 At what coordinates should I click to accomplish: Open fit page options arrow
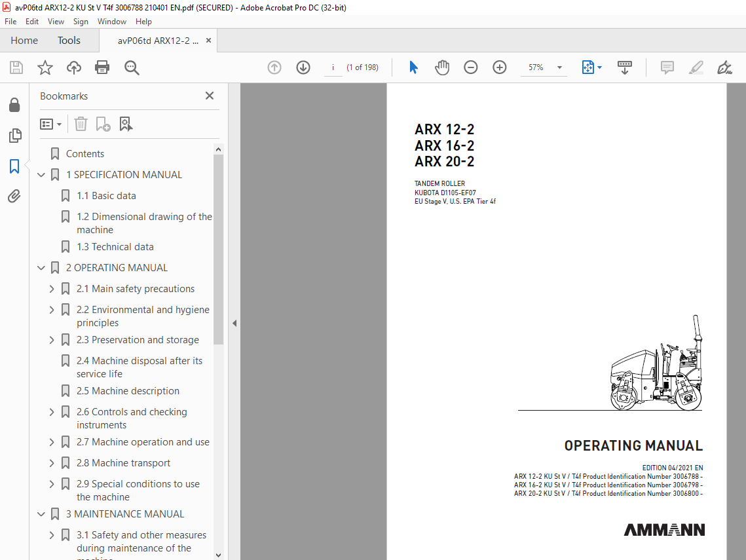[x=599, y=67]
